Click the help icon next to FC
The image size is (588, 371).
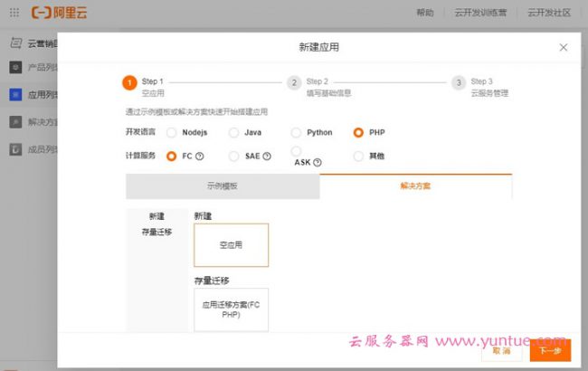[x=200, y=156]
